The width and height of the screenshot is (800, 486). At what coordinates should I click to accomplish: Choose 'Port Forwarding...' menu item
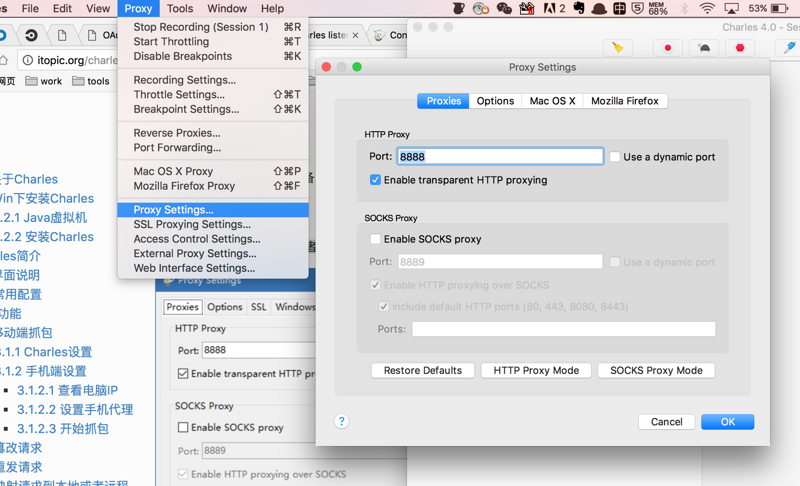tap(213, 147)
